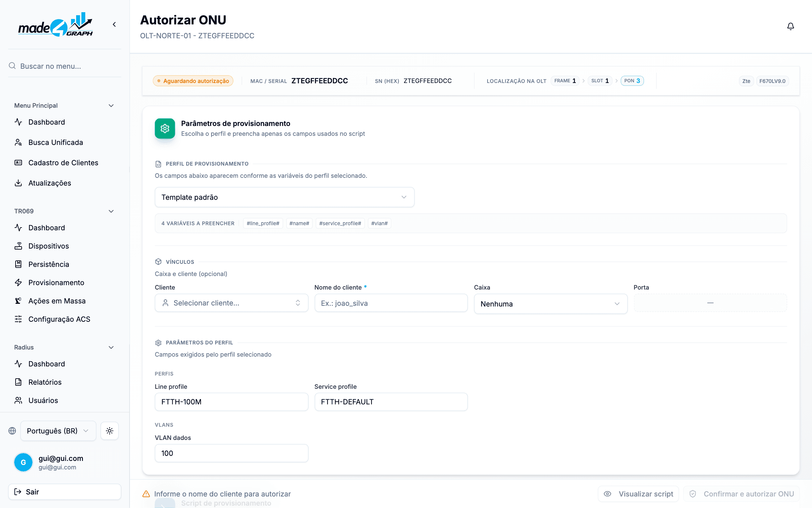812x508 pixels.
Task: Click Visualizar script button
Action: click(639, 494)
